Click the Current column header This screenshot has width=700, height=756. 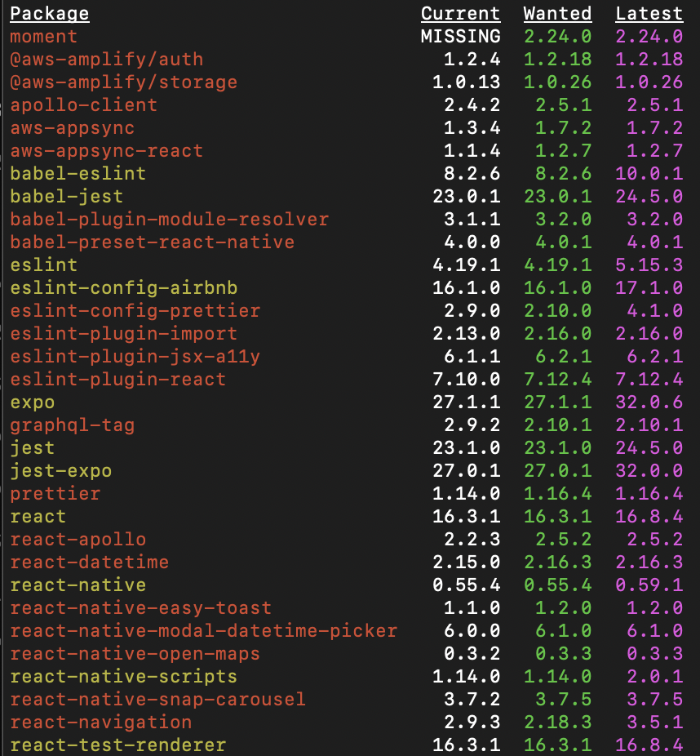pos(460,14)
